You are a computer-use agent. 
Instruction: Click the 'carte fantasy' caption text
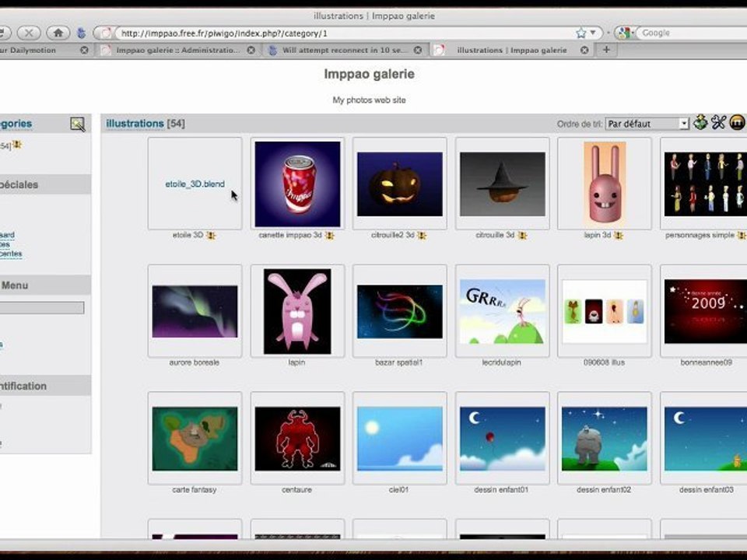[x=195, y=489]
